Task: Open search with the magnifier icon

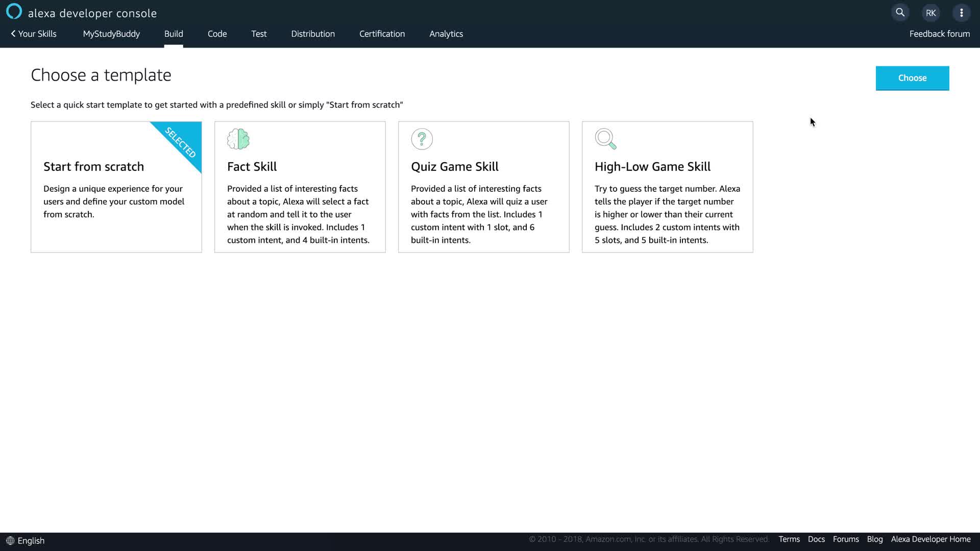Action: pyautogui.click(x=900, y=13)
